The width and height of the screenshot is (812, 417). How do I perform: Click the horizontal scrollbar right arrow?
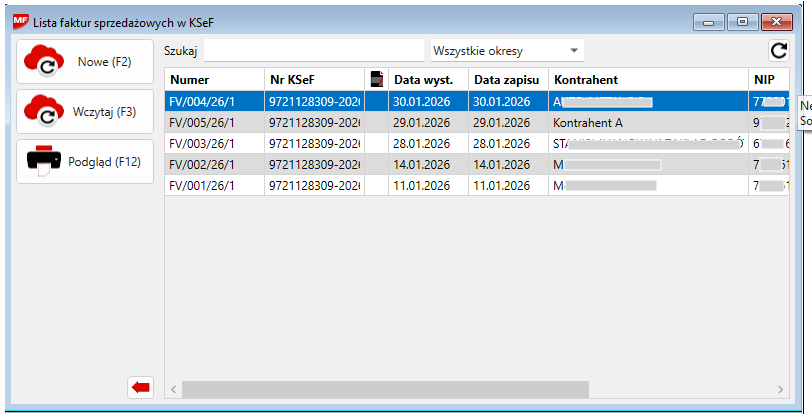coord(781,389)
